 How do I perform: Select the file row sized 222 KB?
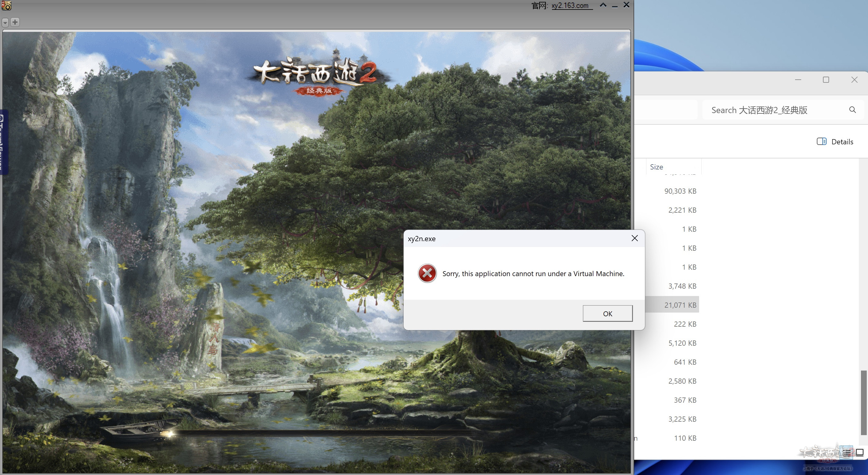click(x=672, y=324)
